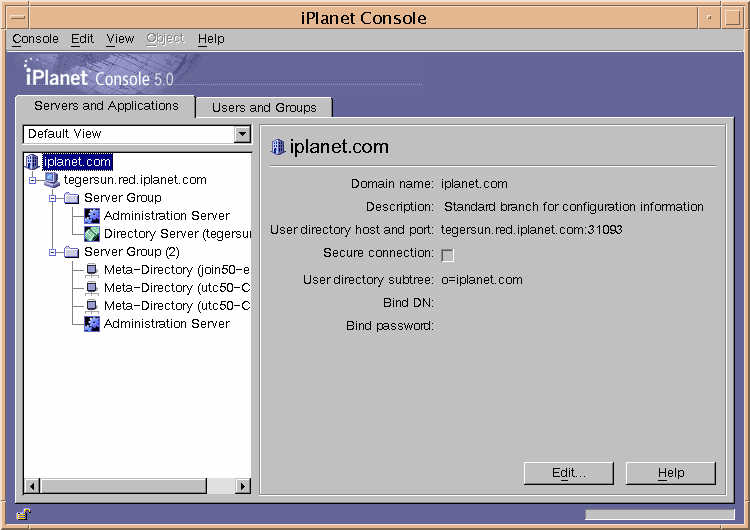Collapse the Server Group node
The height and width of the screenshot is (530, 750).
pyautogui.click(x=53, y=198)
